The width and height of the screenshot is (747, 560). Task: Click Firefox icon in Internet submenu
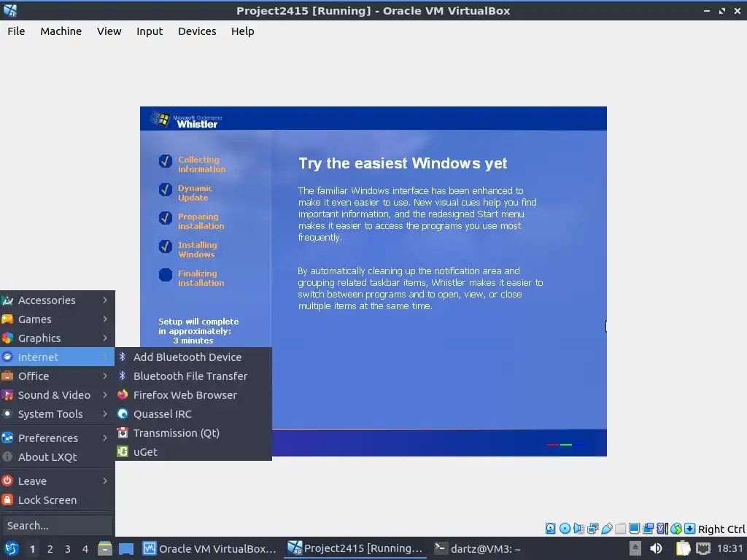[123, 394]
